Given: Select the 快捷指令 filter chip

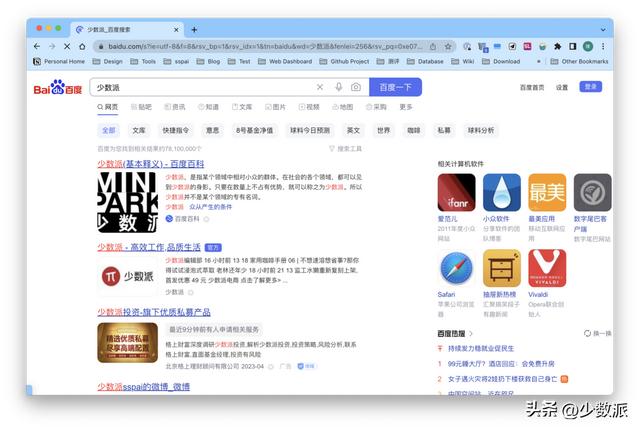Looking at the screenshot, I should (176, 131).
